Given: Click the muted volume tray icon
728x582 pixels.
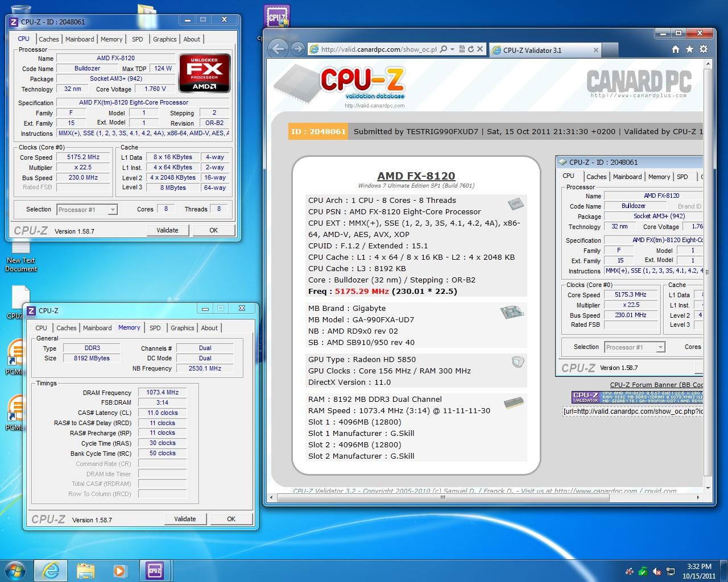Looking at the screenshot, I should pos(657,571).
